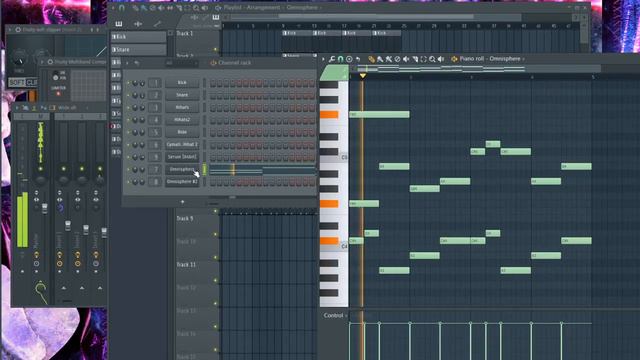Screen dimensions: 640x360
Task: Open the Playlist menu arrow
Action: [x=113, y=7]
